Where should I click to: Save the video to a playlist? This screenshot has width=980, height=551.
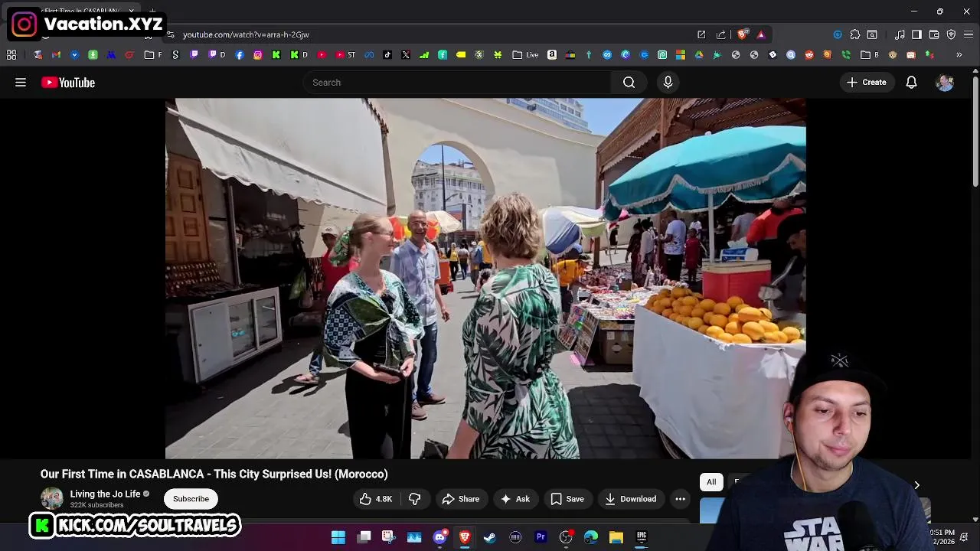[x=567, y=499]
